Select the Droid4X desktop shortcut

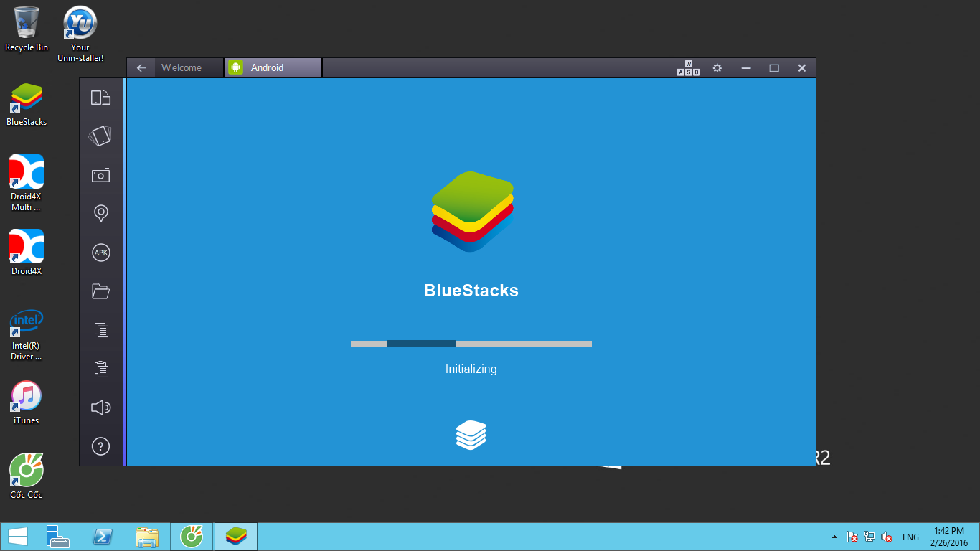point(27,253)
